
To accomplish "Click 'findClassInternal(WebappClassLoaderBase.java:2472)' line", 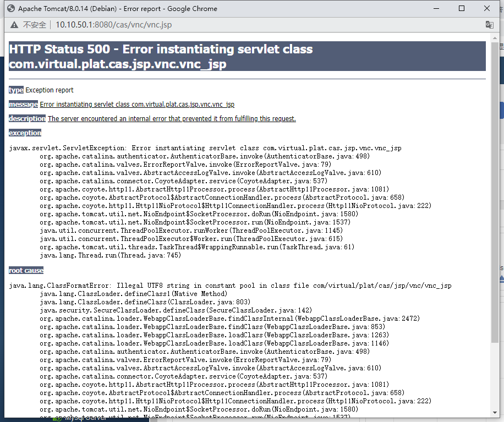I will (230, 319).
